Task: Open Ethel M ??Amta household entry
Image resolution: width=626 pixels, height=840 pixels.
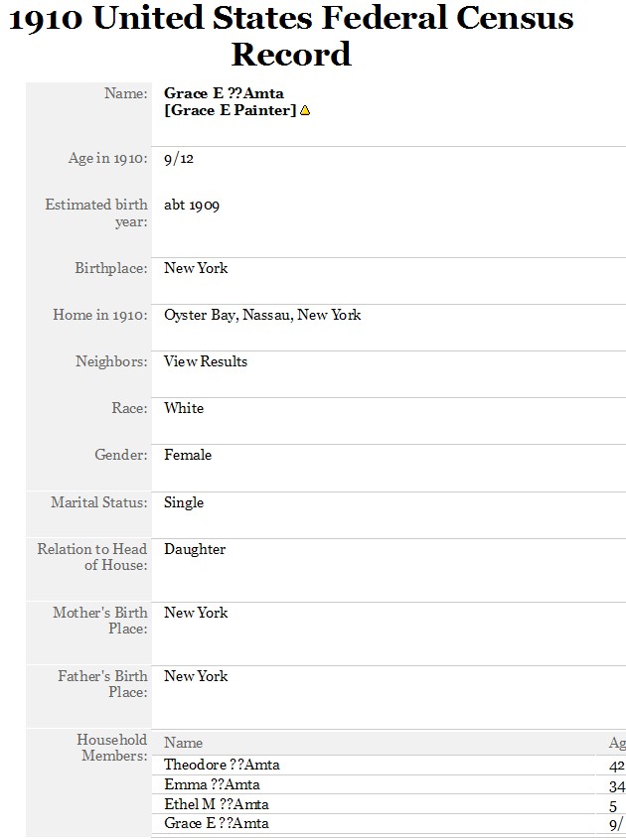Action: (216, 804)
